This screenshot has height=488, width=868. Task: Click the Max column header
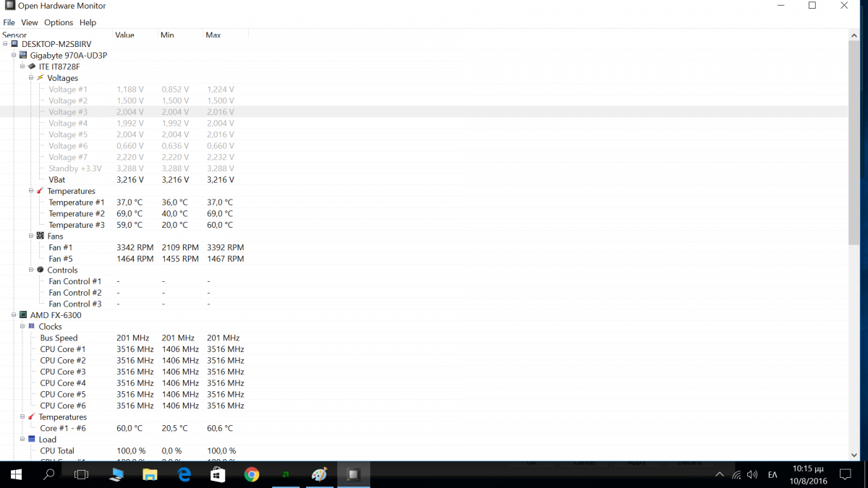(x=226, y=35)
